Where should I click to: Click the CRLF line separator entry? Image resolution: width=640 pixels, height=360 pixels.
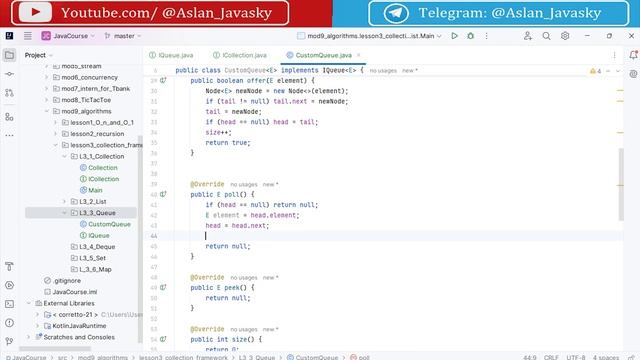(551, 357)
